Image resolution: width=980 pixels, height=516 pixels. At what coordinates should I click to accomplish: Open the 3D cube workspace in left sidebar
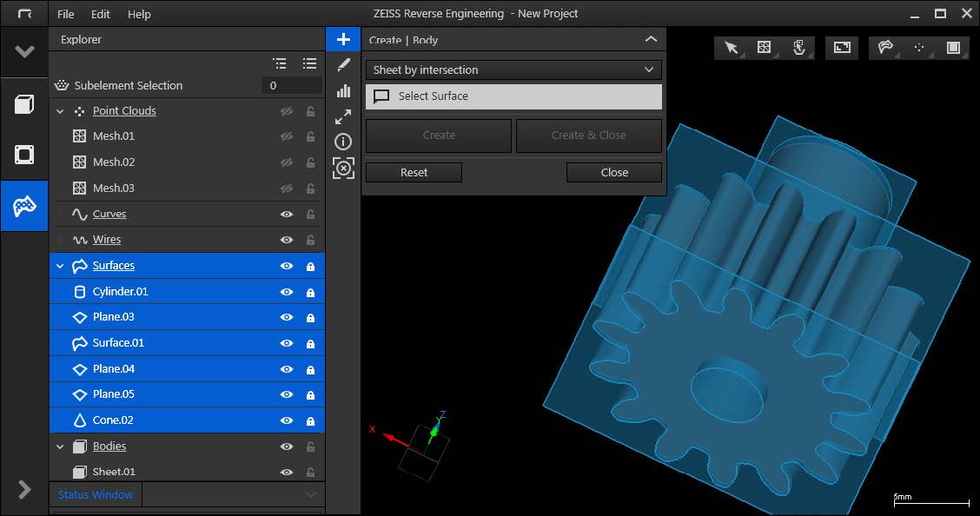(x=24, y=104)
